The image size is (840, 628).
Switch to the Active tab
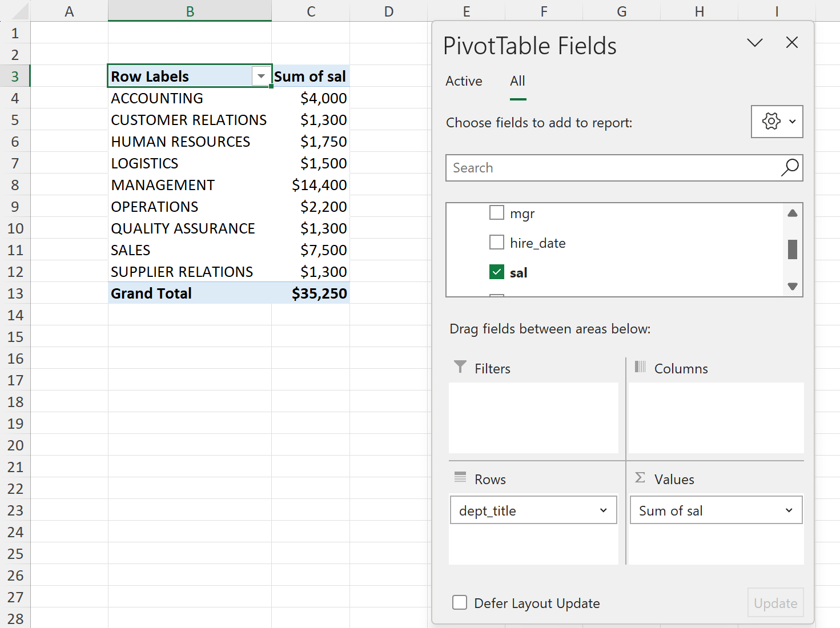point(463,81)
